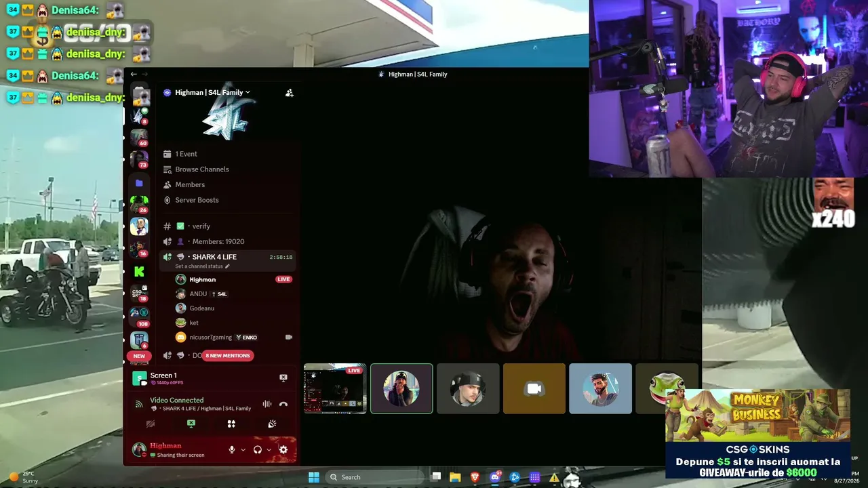The image size is (868, 488).
Task: Open the weather widget showing Sunny
Action: point(23,477)
